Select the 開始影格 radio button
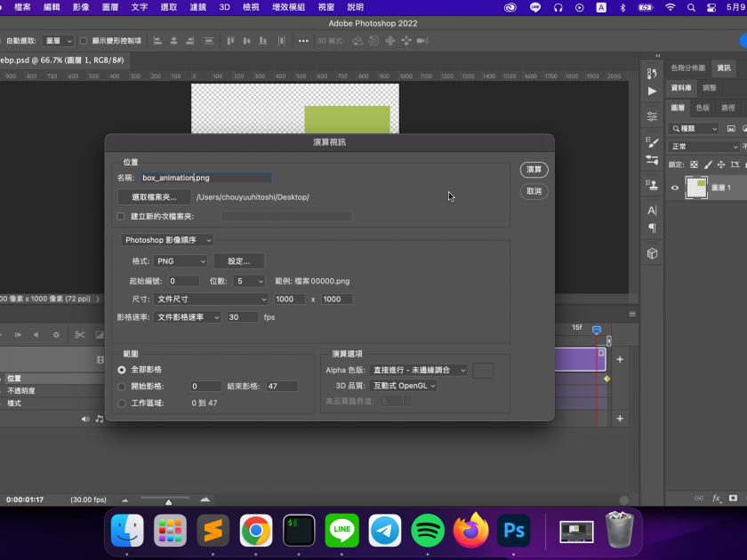Screen dimensions: 747x560 (x=122, y=387)
